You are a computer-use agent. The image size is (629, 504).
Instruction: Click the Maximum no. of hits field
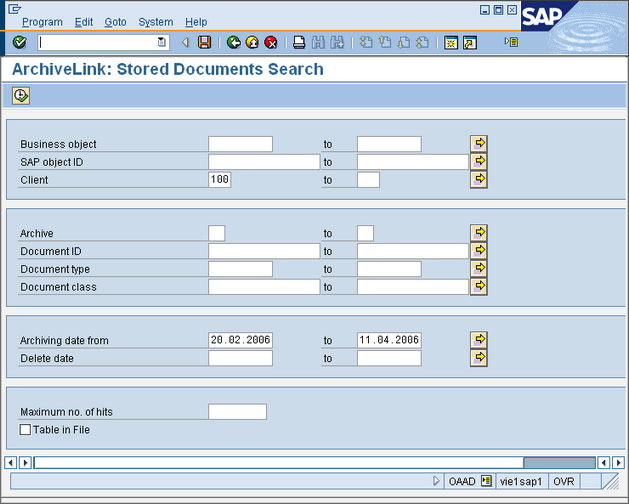click(237, 411)
